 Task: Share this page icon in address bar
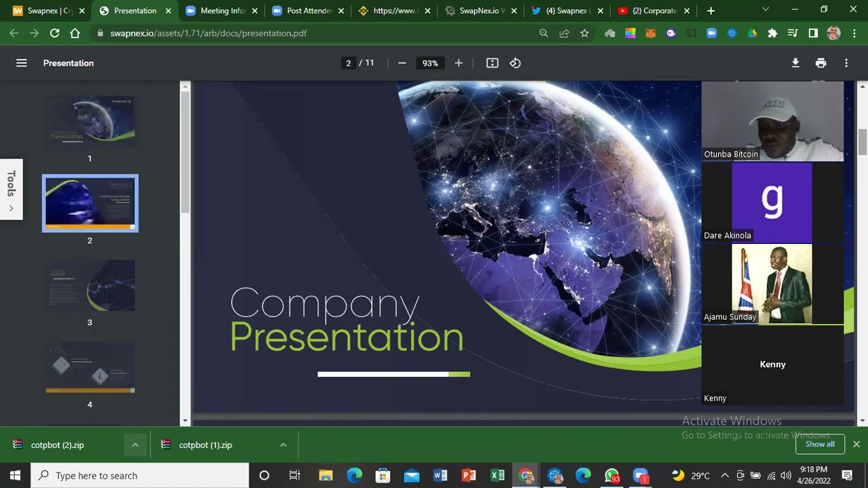564,33
